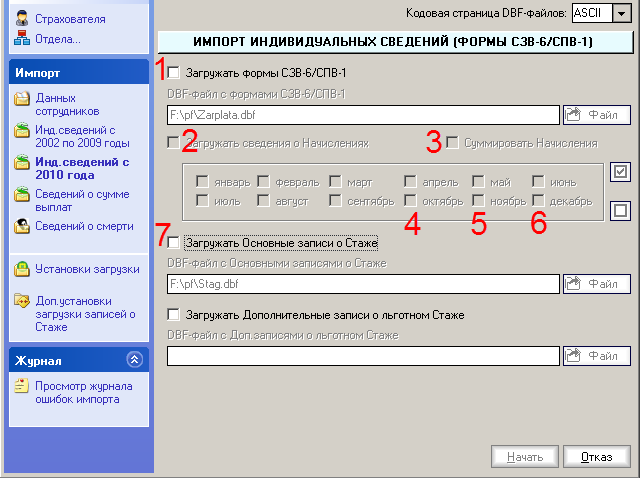Collapse the Журнал panel chevron
The height and width of the screenshot is (478, 640).
tap(135, 360)
